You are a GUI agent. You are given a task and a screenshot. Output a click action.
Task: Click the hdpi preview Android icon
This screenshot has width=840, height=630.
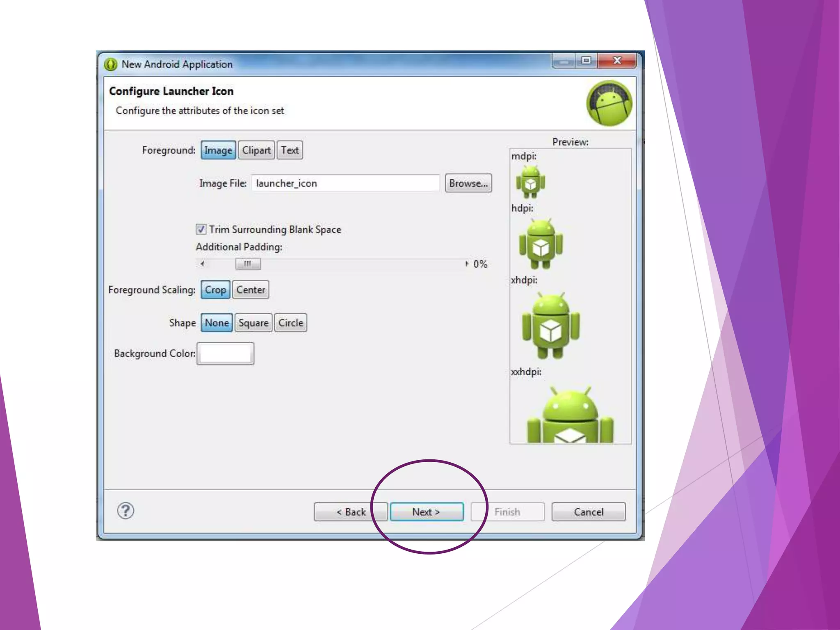click(541, 244)
